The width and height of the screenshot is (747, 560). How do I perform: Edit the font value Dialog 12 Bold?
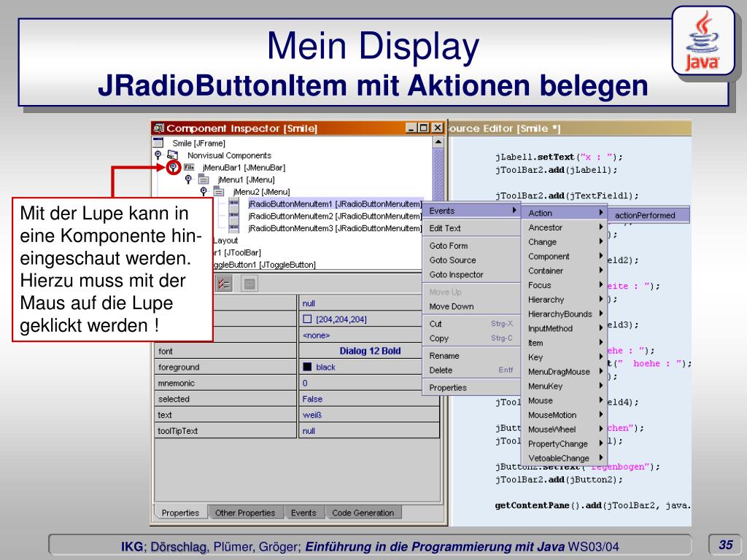point(370,351)
